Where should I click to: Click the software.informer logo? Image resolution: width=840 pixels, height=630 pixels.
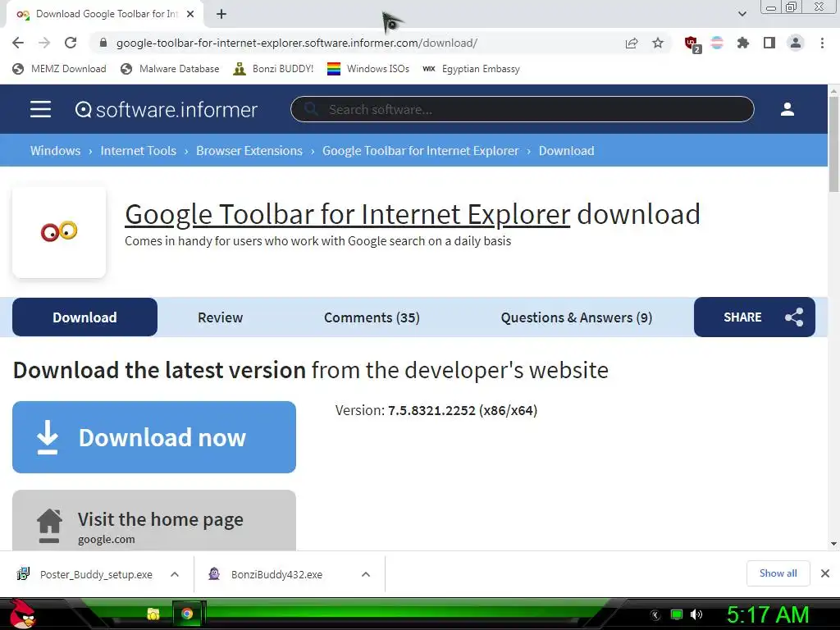pyautogui.click(x=166, y=109)
